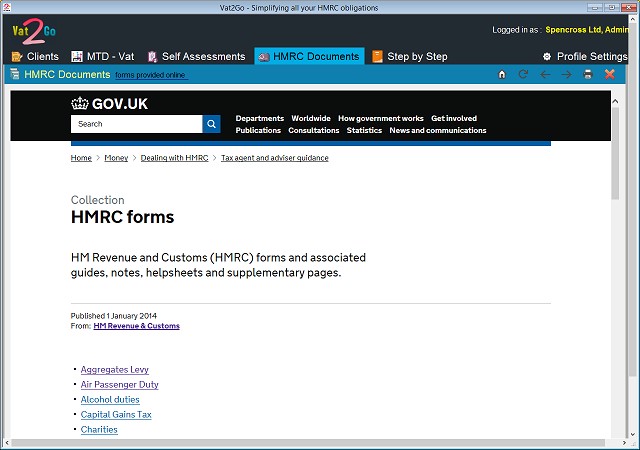
Task: Open Consultations link
Action: [x=314, y=130]
